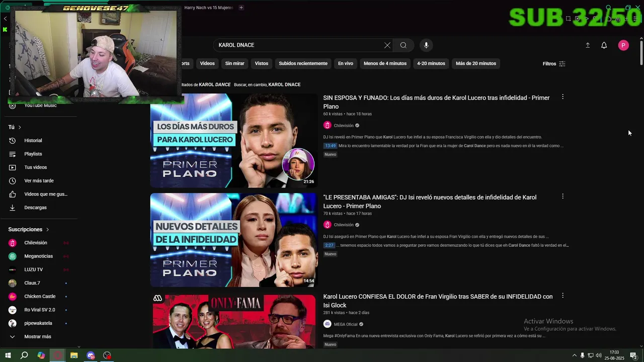Open OBS Studio from taskbar

point(107,355)
